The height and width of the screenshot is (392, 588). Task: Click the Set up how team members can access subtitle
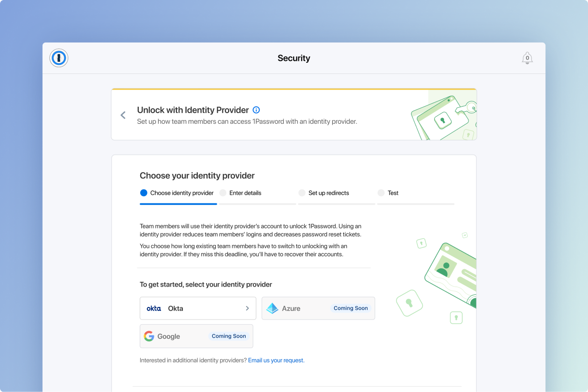click(247, 121)
